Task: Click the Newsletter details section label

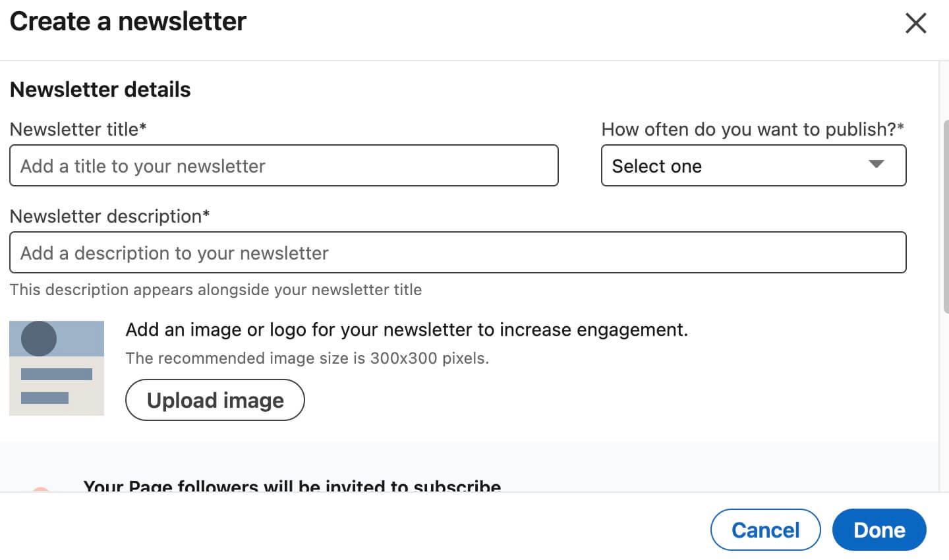Action: (100, 89)
